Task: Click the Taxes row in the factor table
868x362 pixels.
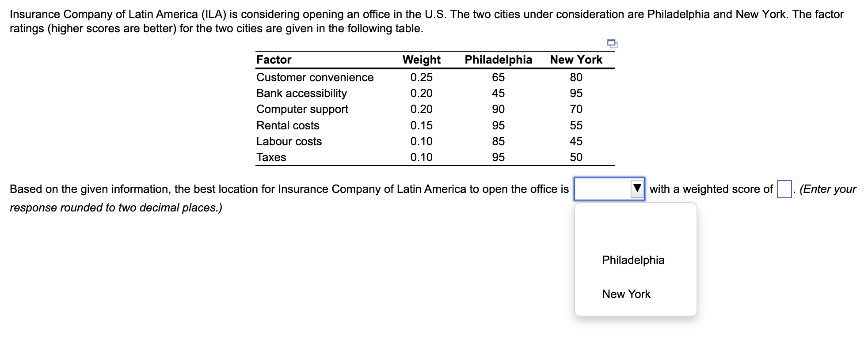Action: point(271,157)
